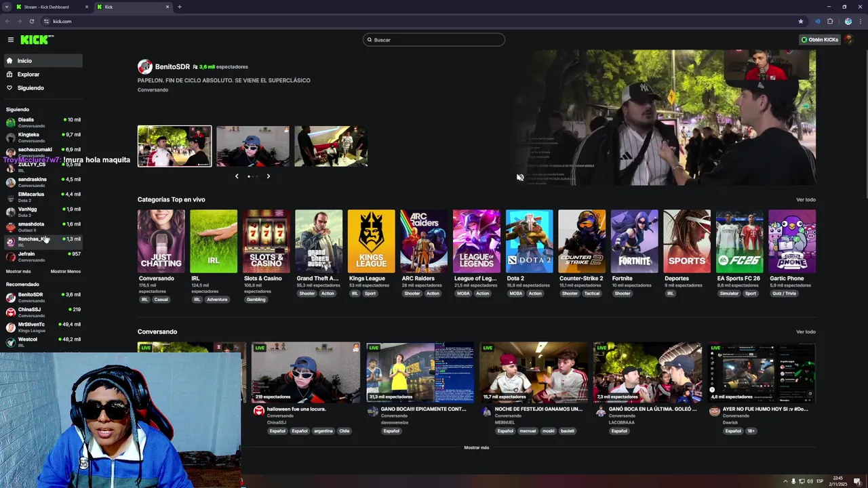Click the tab audio indicator icon
868x488 pixels.
pos(818,21)
